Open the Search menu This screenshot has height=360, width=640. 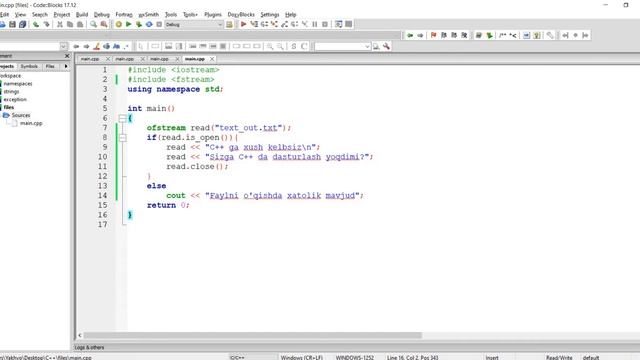pyautogui.click(x=40, y=14)
